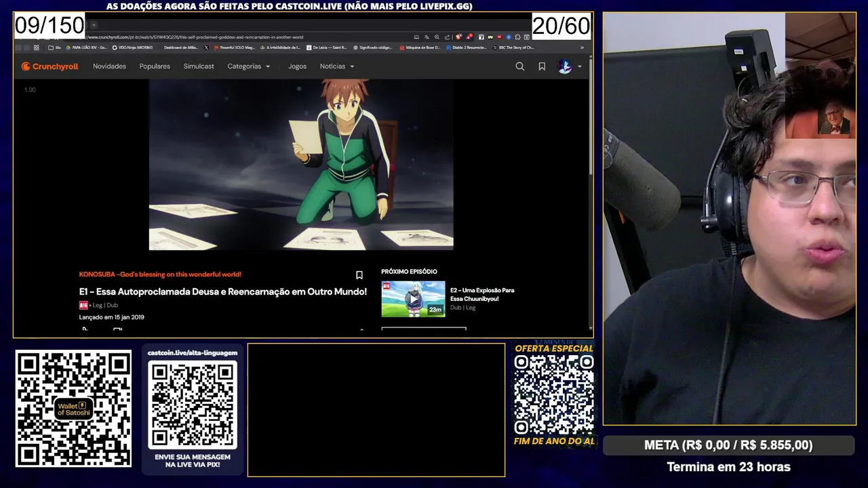Open Dashboard de Afilia bookmark

pos(180,47)
